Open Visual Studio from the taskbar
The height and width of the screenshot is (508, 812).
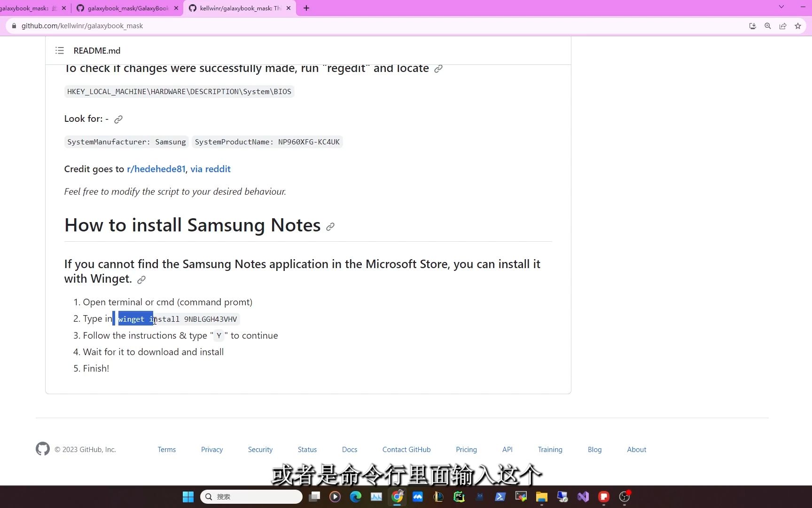pyautogui.click(x=583, y=497)
